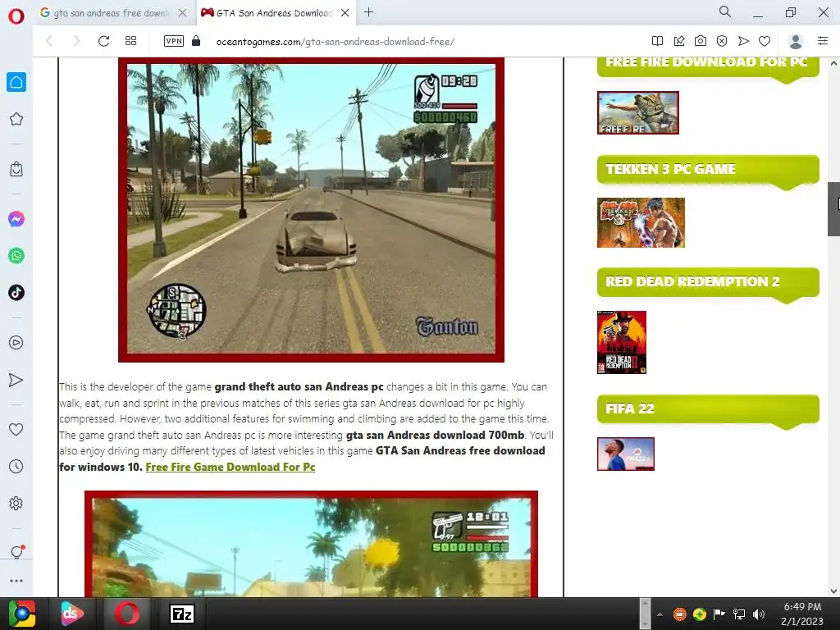Reload the current page
The height and width of the screenshot is (630, 840).
103,41
